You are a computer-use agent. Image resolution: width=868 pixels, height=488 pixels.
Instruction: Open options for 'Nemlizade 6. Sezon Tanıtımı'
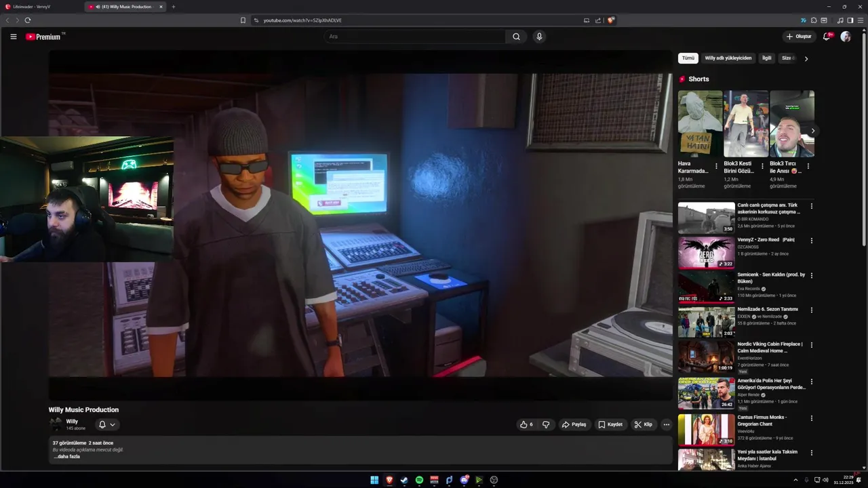[811, 310]
